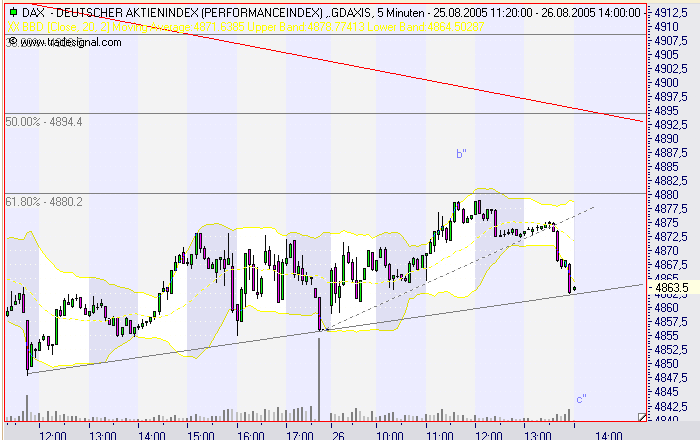The height and width of the screenshot is (440, 700).
Task: Click the 4870 price axis label
Action: [666, 251]
